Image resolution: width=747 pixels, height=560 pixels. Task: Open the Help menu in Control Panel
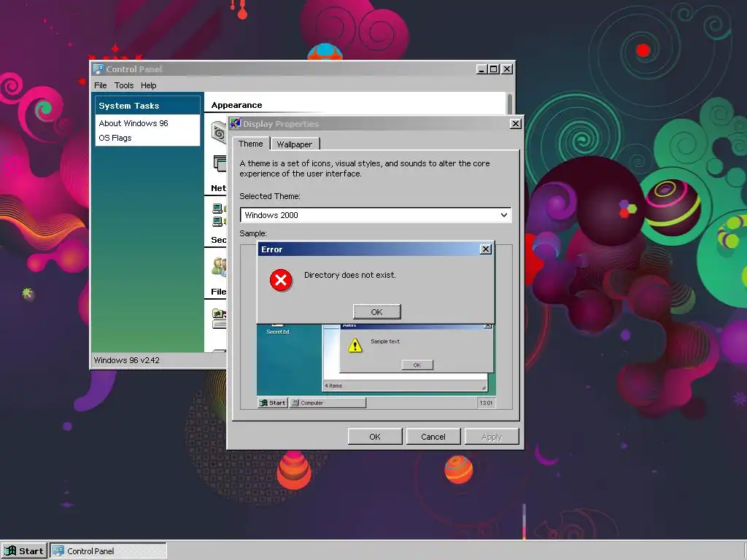[x=149, y=85]
